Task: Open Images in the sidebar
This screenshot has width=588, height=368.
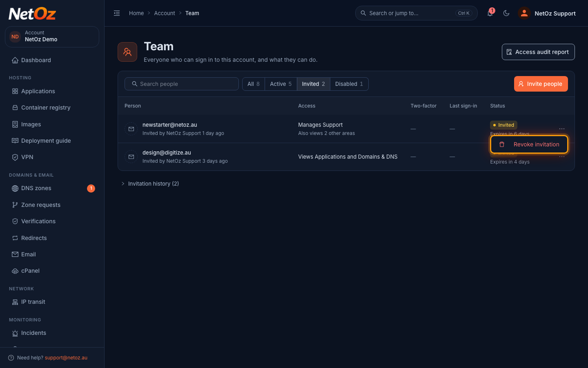Action: 52,124
